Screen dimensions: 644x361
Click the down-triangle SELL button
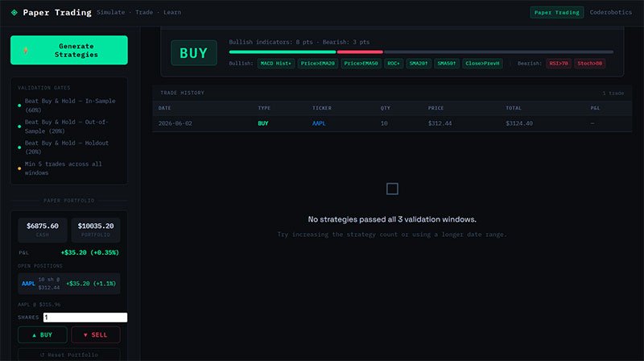coord(96,334)
